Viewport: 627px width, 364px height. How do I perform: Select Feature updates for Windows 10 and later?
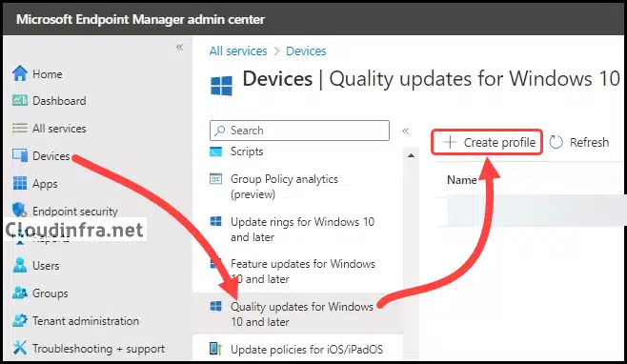tap(303, 272)
